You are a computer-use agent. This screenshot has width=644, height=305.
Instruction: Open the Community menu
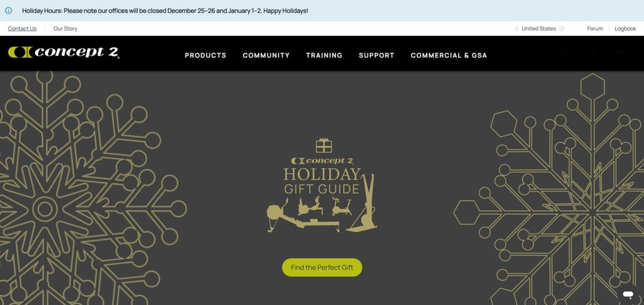(266, 55)
